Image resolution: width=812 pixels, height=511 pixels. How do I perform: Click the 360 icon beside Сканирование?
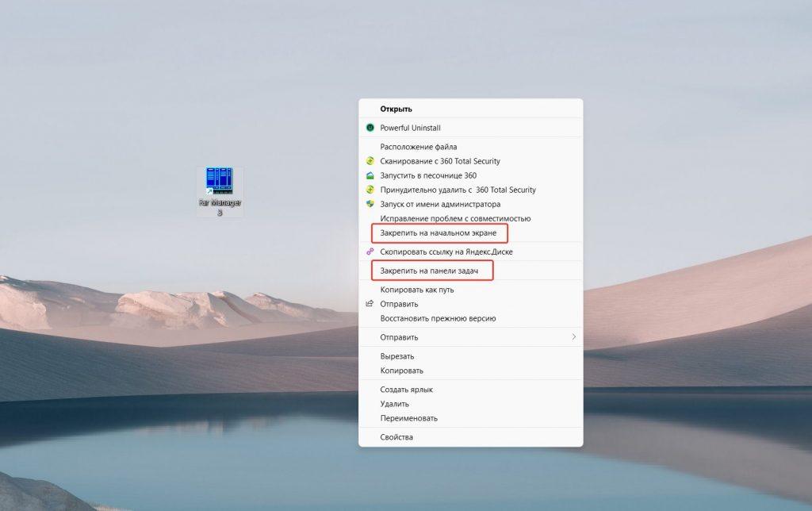pos(370,160)
